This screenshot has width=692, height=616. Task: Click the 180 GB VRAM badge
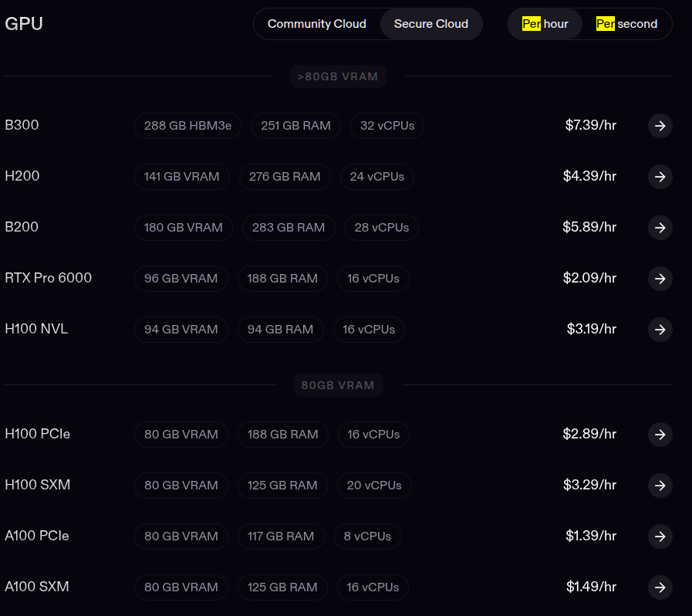click(183, 228)
